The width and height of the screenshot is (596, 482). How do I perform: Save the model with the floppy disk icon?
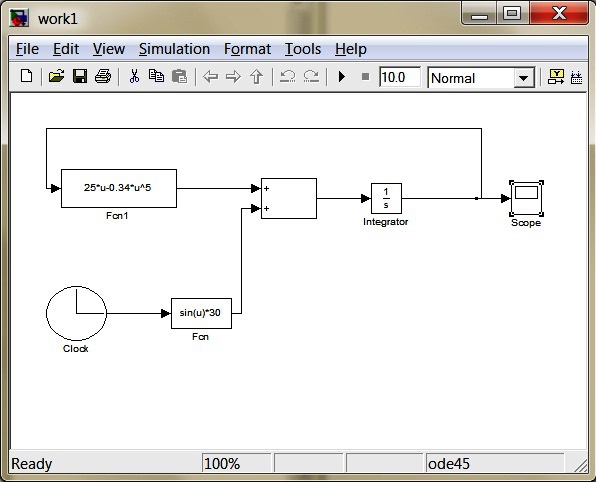pos(80,76)
